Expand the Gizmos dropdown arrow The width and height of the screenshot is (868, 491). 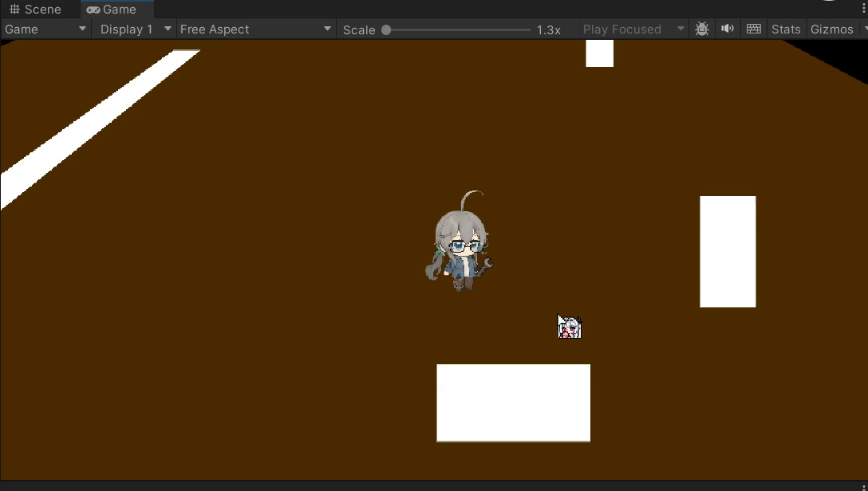pyautogui.click(x=864, y=29)
